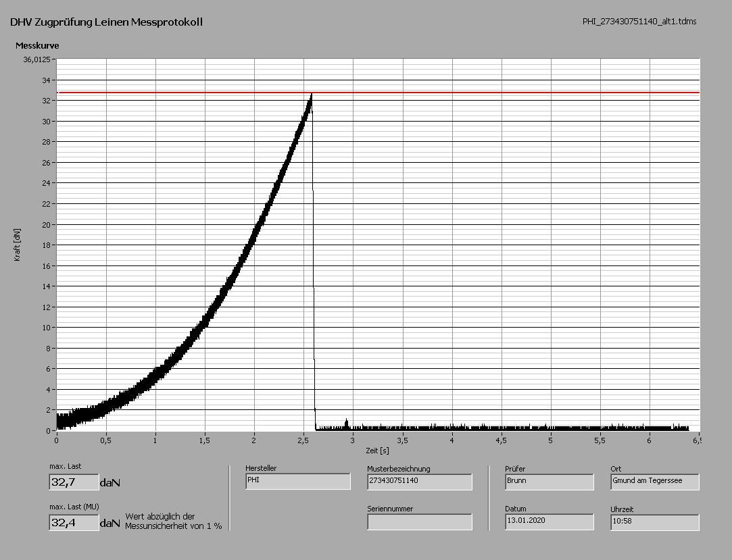Select the Hersteller field containing PHI

298,481
